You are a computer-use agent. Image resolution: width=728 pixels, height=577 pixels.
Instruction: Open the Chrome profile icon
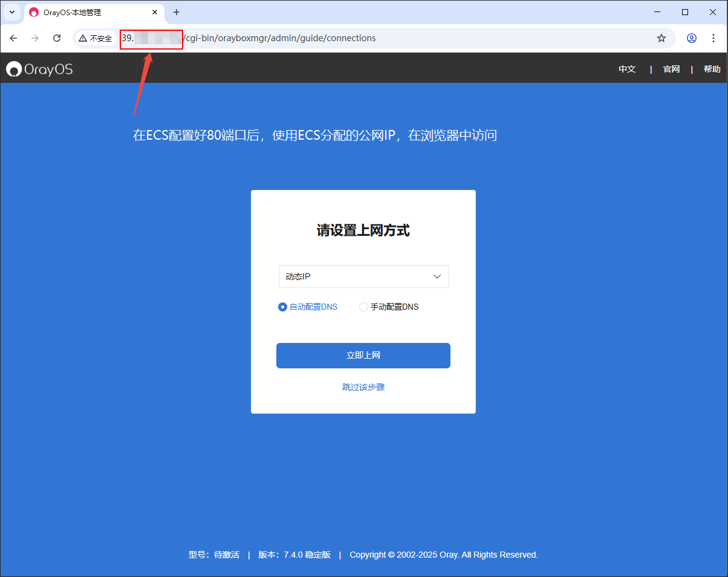pos(692,38)
